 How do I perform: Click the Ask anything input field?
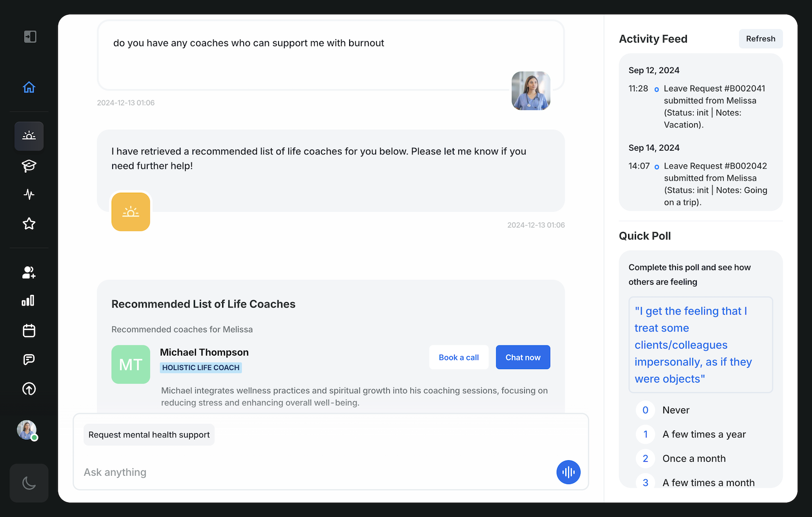click(254, 472)
